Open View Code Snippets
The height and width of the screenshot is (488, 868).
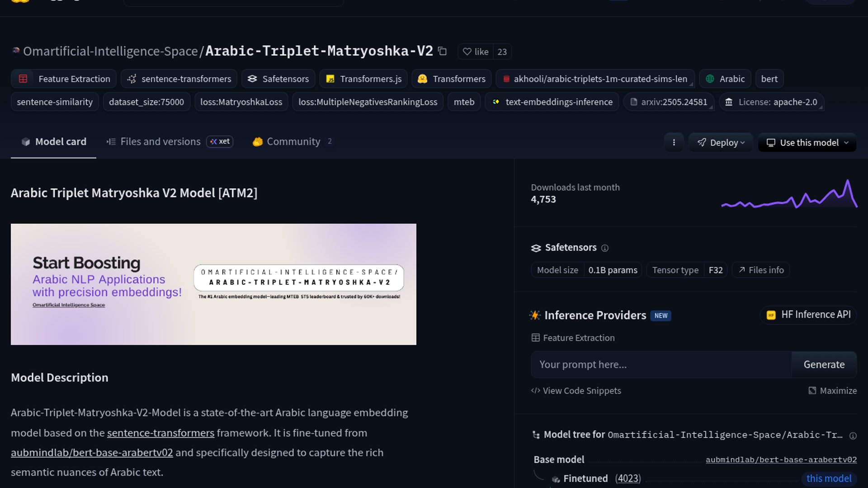tap(576, 390)
